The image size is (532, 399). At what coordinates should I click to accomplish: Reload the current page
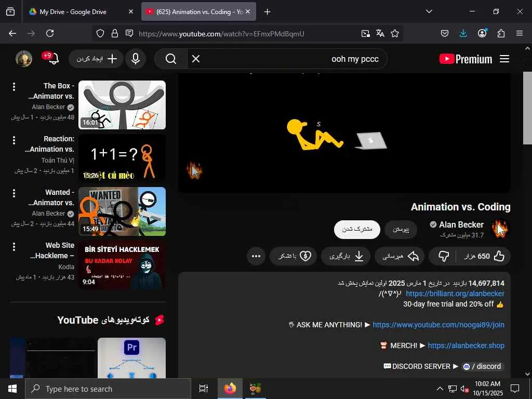50,33
